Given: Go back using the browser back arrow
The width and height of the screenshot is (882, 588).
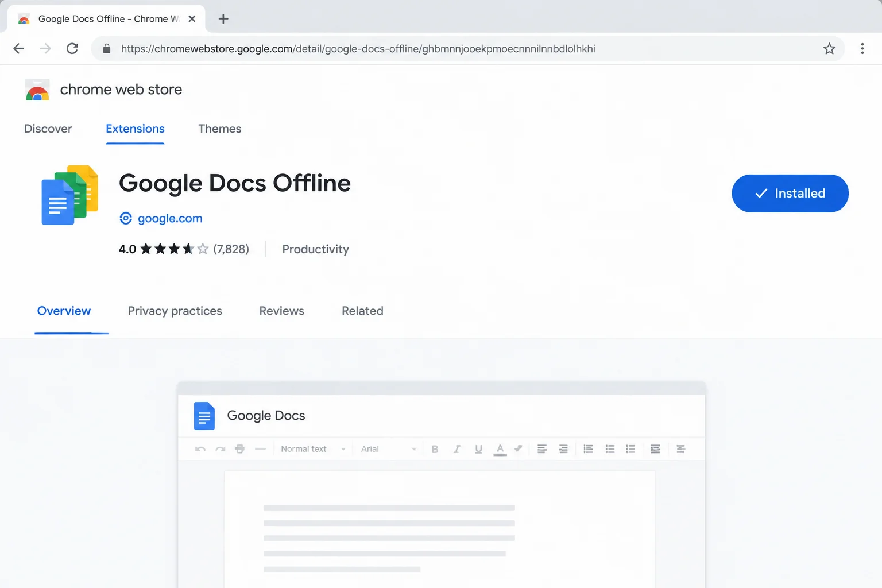Looking at the screenshot, I should pyautogui.click(x=18, y=49).
